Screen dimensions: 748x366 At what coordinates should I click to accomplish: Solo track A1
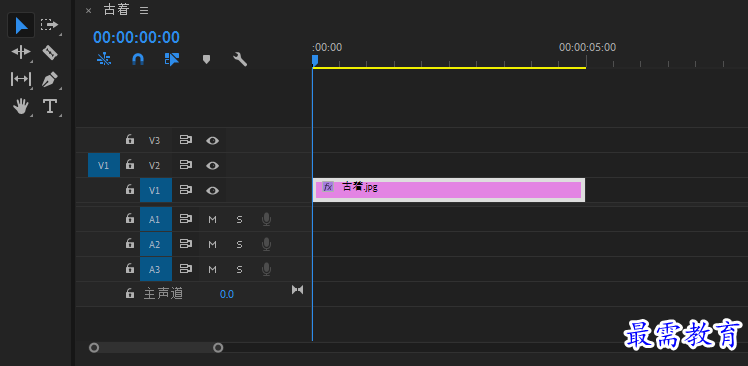point(239,220)
